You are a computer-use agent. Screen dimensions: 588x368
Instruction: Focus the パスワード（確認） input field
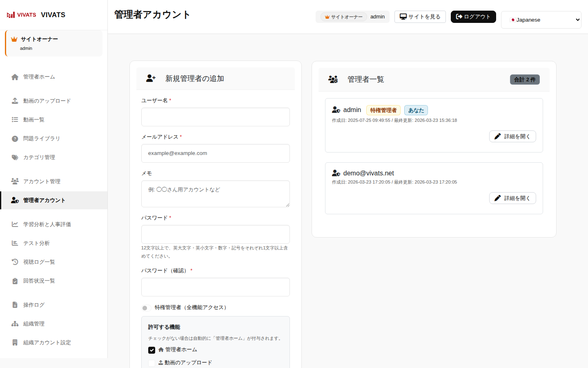coord(216,287)
